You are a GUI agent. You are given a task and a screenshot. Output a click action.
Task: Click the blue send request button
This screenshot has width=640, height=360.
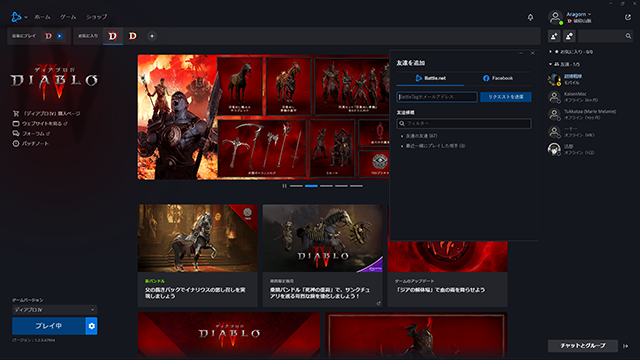click(x=506, y=97)
